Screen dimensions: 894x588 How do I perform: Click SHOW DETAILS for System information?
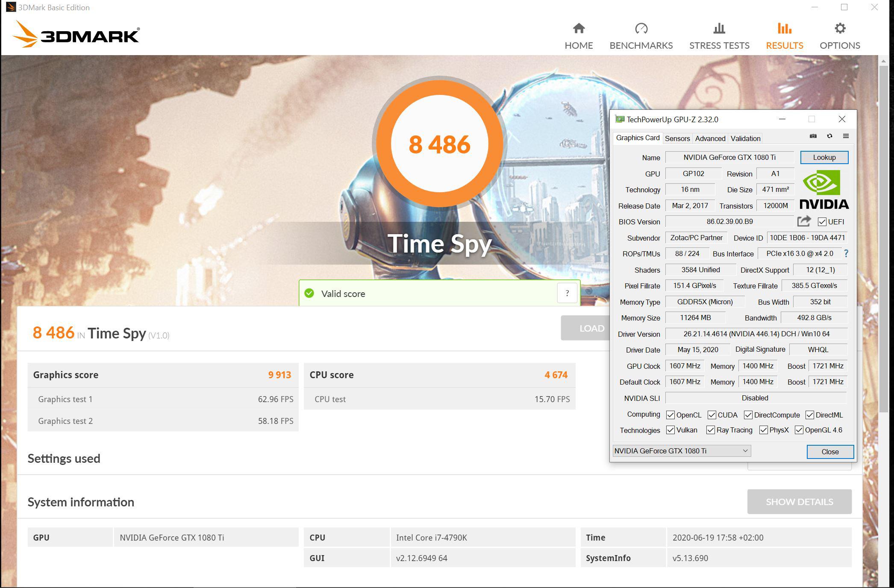point(799,502)
